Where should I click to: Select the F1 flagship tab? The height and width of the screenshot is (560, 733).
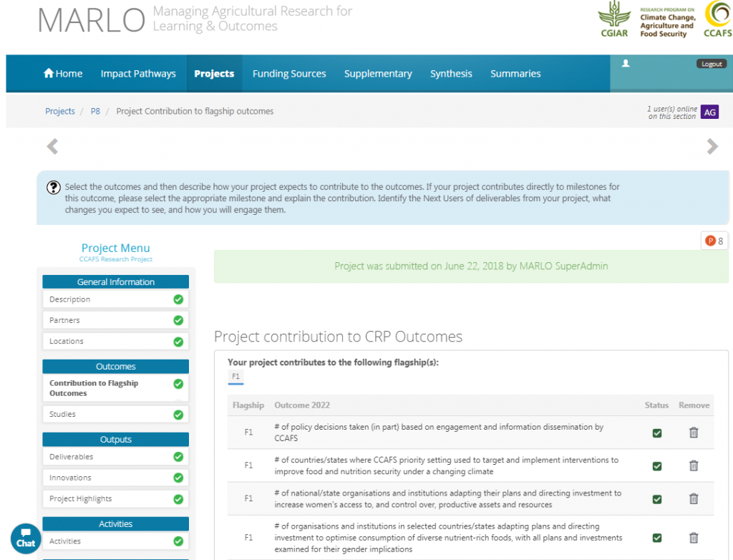[236, 377]
